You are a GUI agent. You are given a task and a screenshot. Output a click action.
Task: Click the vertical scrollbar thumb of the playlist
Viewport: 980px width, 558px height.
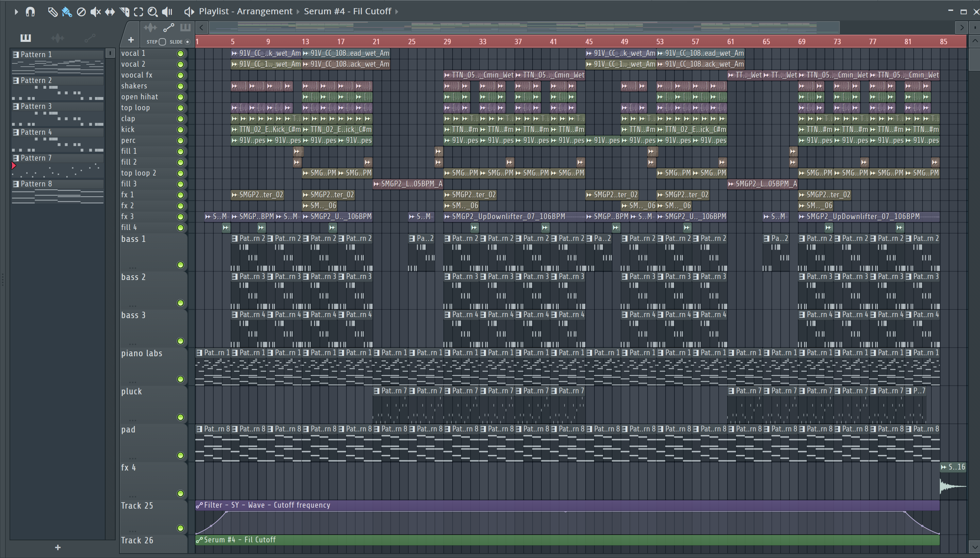point(975,59)
